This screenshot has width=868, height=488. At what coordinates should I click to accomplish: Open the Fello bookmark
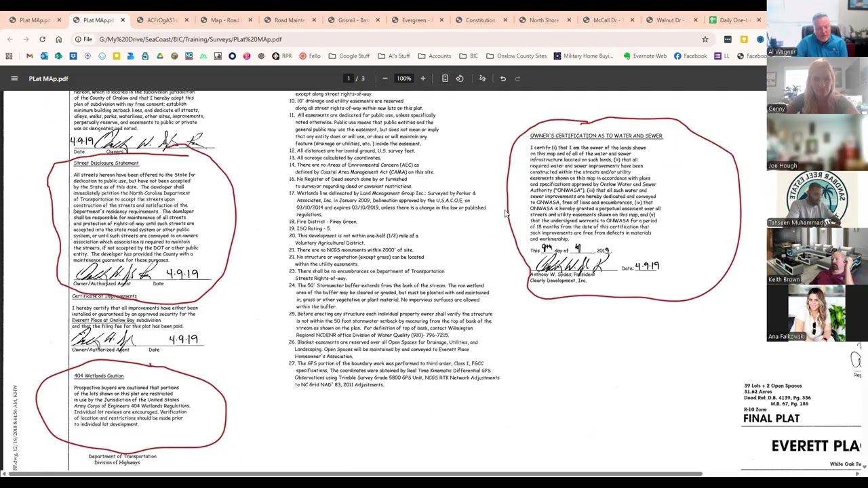click(310, 56)
